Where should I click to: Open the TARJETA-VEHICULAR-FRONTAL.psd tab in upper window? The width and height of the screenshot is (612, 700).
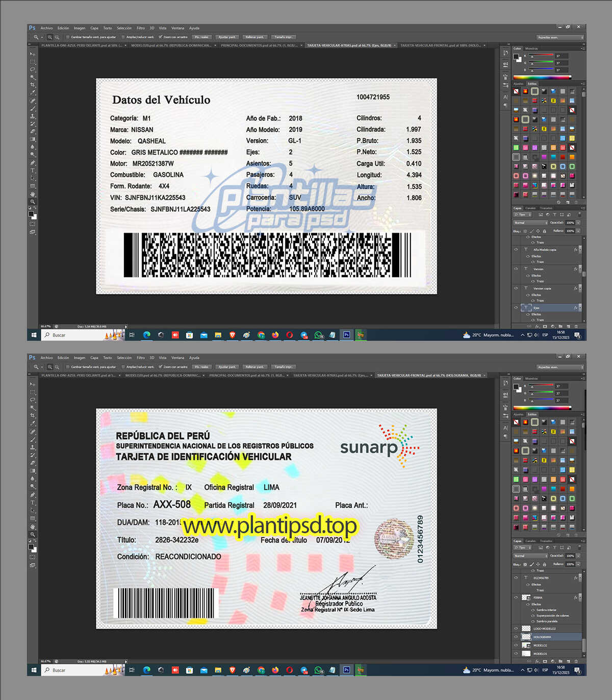coord(440,45)
